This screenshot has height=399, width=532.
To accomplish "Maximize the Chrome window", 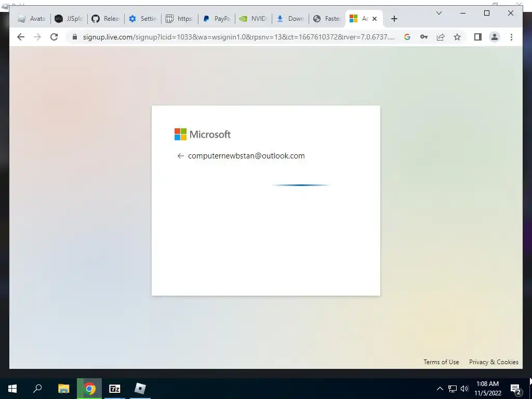I will point(486,13).
